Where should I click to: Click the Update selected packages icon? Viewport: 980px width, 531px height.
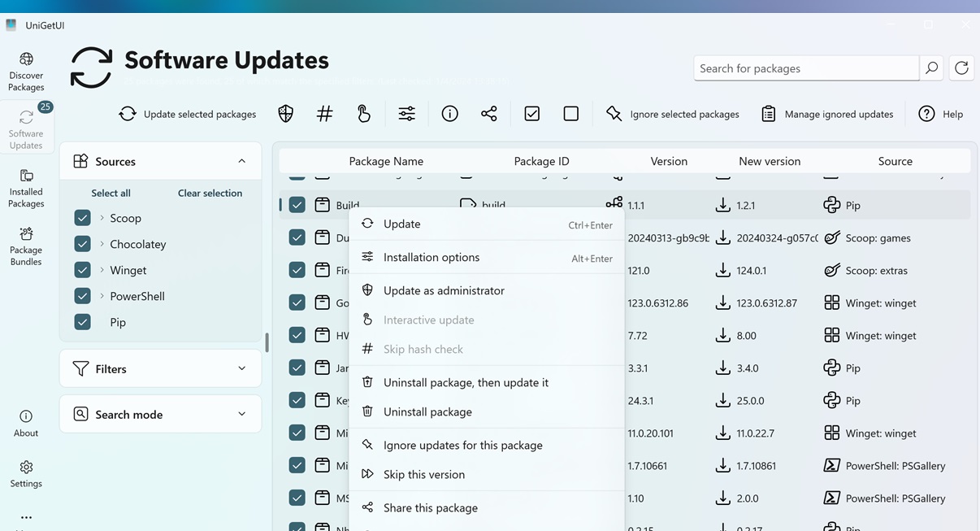[x=128, y=114]
